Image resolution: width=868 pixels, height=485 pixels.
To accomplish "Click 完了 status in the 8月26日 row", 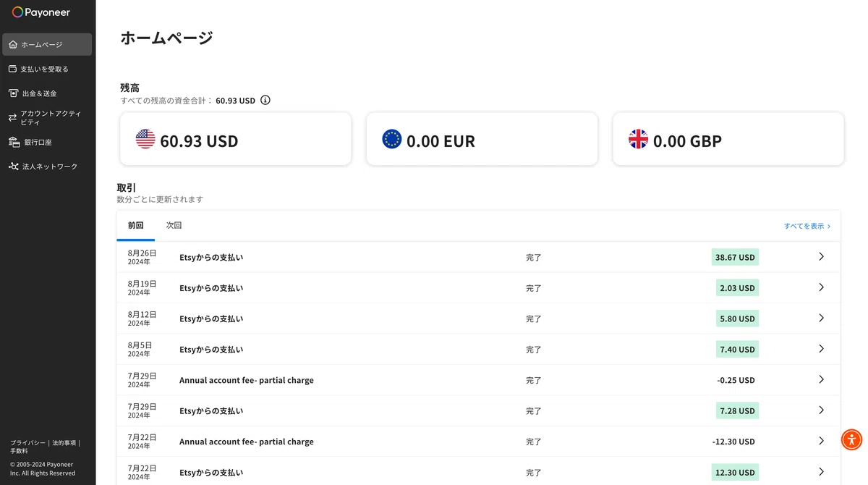I will pos(534,257).
